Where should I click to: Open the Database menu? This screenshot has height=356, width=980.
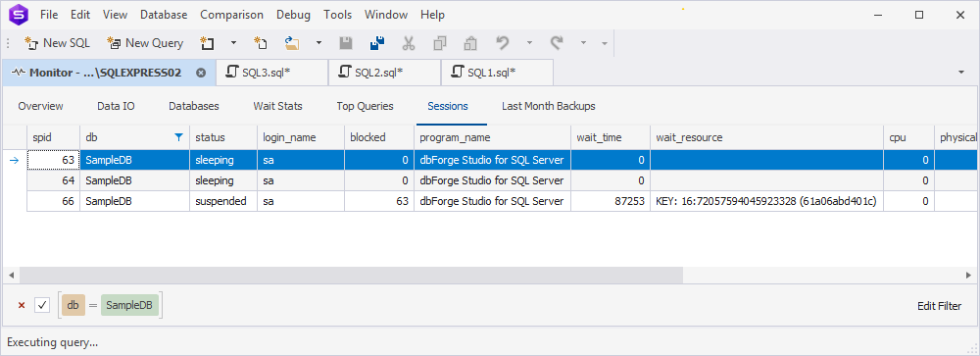[164, 15]
